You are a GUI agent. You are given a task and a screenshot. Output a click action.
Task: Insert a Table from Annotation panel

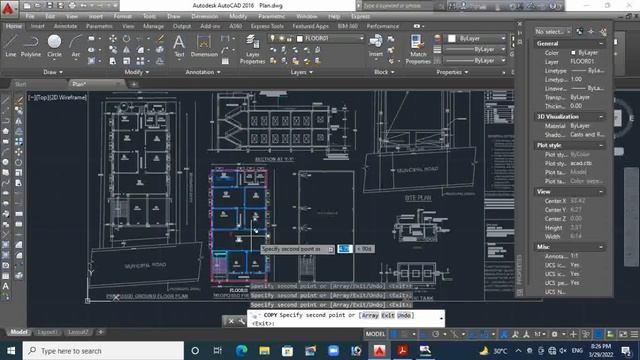pos(225,61)
